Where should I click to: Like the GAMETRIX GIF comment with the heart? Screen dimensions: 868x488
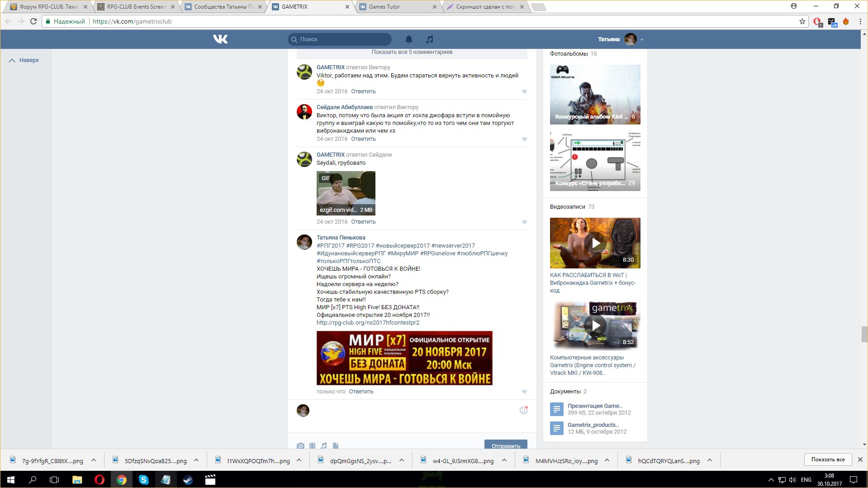tap(524, 222)
